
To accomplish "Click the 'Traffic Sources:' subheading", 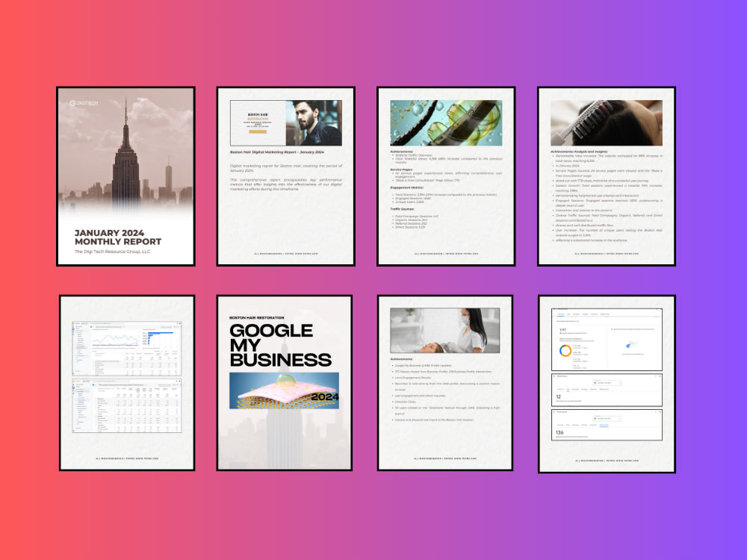I will [x=402, y=209].
